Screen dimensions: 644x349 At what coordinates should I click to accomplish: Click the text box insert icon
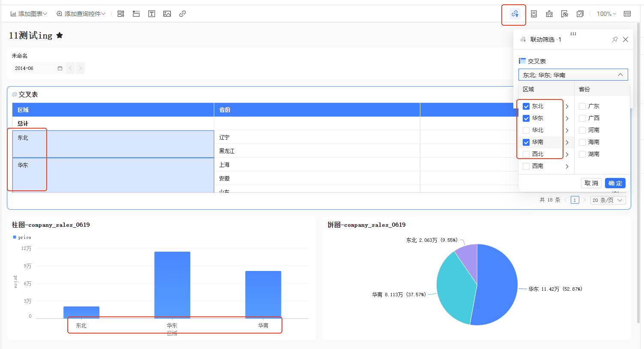(x=152, y=14)
